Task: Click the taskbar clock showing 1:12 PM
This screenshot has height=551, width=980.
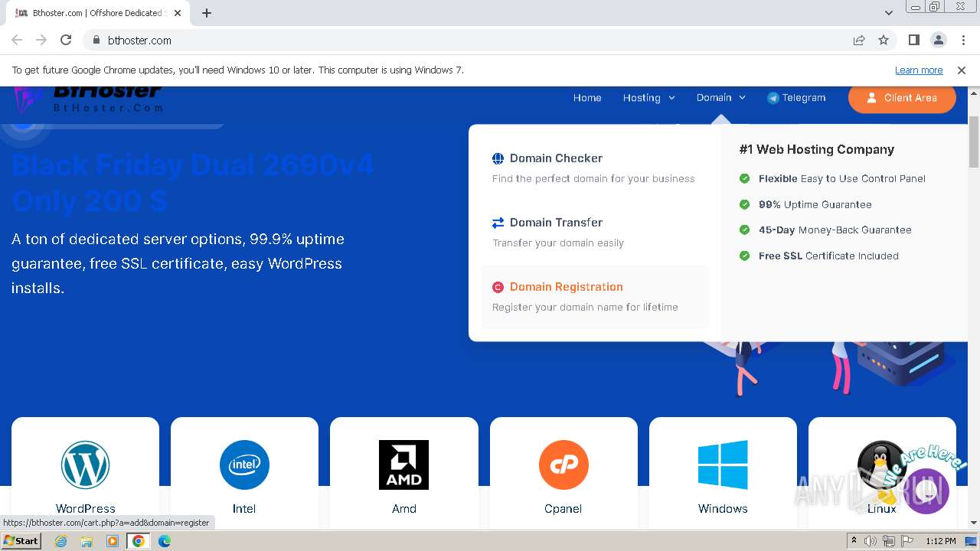Action: click(941, 541)
